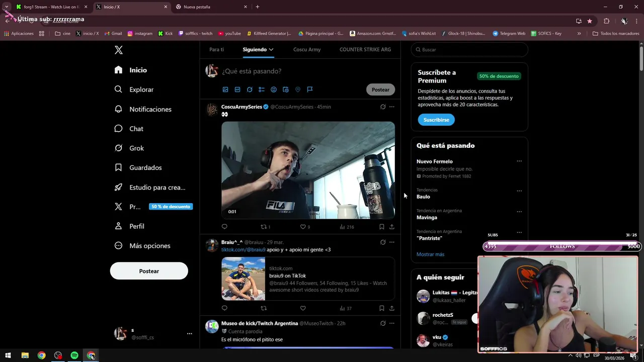This screenshot has height=362, width=644.
Task: Click Grok icon on CoscuArmySeries post
Action: click(x=383, y=107)
